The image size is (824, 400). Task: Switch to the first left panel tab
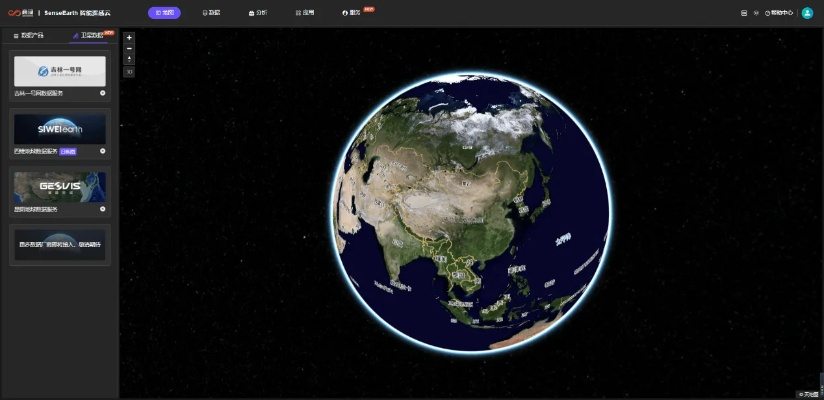coord(30,35)
